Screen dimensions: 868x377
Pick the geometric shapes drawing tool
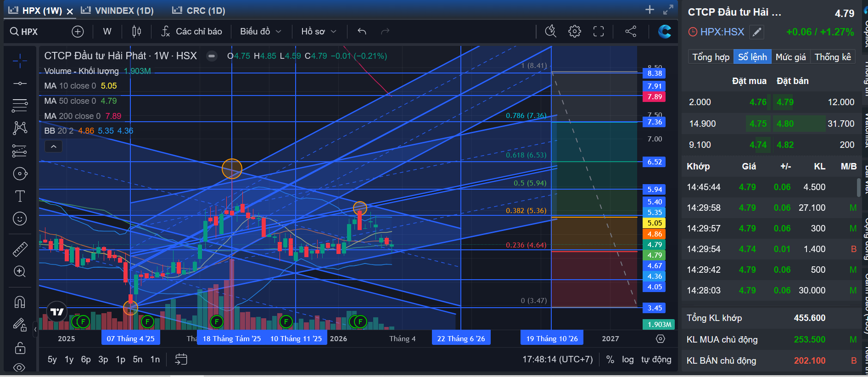(20, 174)
